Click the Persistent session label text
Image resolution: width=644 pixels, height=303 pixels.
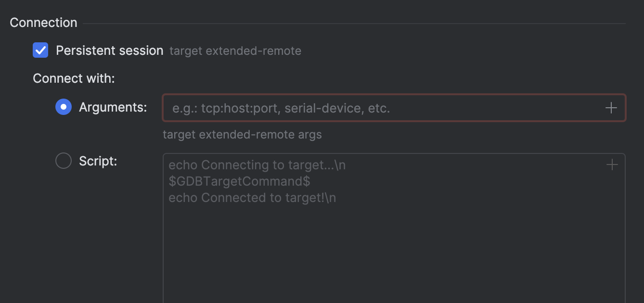(x=110, y=50)
